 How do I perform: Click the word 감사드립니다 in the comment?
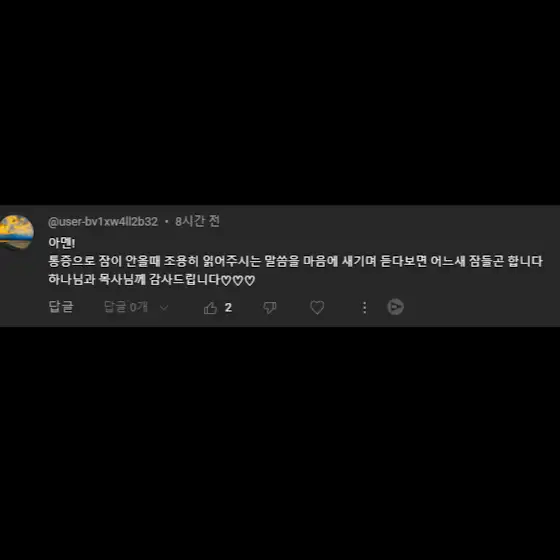point(184,279)
